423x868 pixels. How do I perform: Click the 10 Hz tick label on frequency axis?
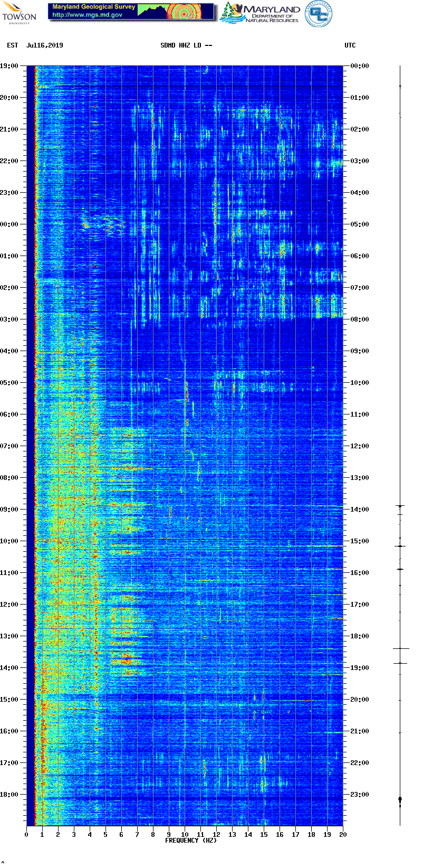tap(185, 835)
